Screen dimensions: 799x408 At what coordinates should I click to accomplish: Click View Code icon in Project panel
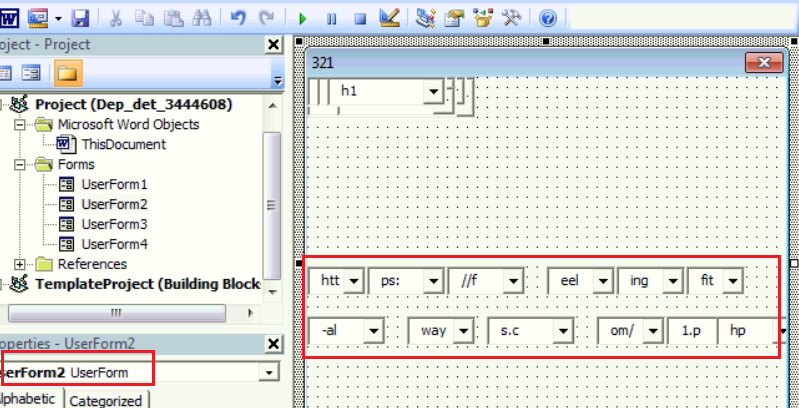(x=5, y=74)
